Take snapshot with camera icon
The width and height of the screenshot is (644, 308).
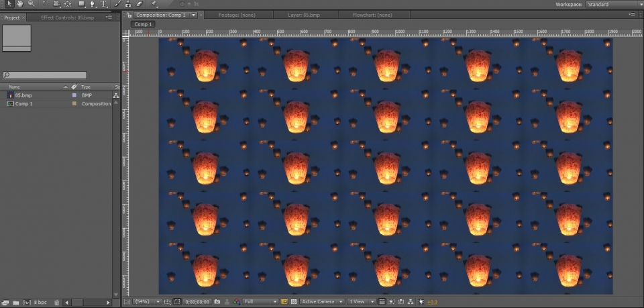(217, 302)
